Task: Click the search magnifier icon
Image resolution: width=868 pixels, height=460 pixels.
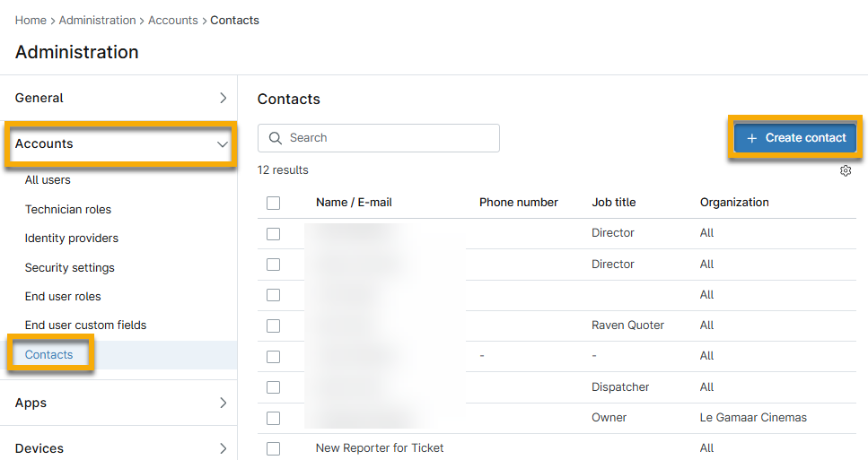Action: 274,138
